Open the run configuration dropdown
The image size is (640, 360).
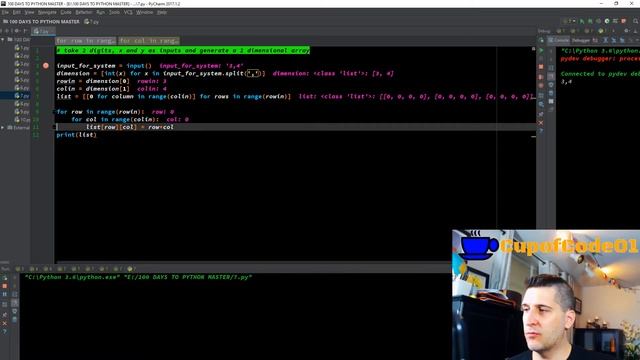(x=569, y=21)
